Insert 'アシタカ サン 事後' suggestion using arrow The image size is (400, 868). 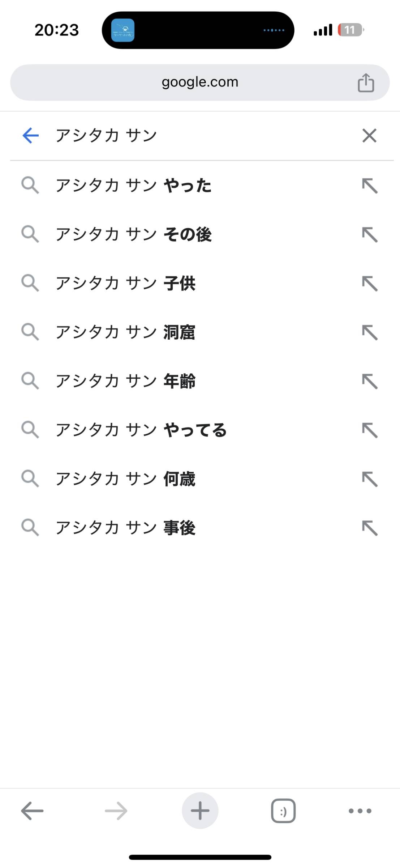[370, 528]
